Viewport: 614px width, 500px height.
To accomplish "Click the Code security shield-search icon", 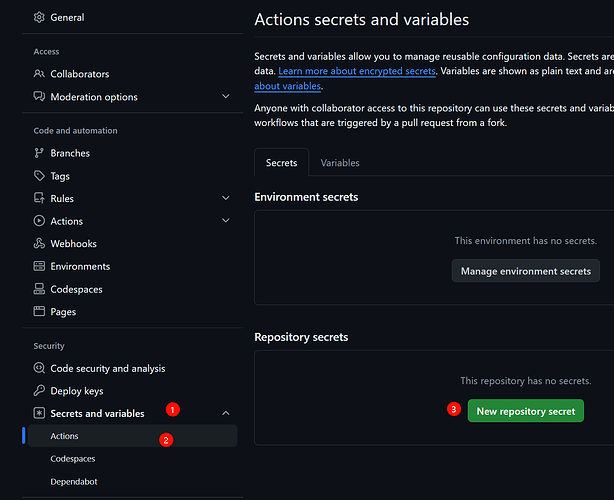I will pyautogui.click(x=39, y=368).
